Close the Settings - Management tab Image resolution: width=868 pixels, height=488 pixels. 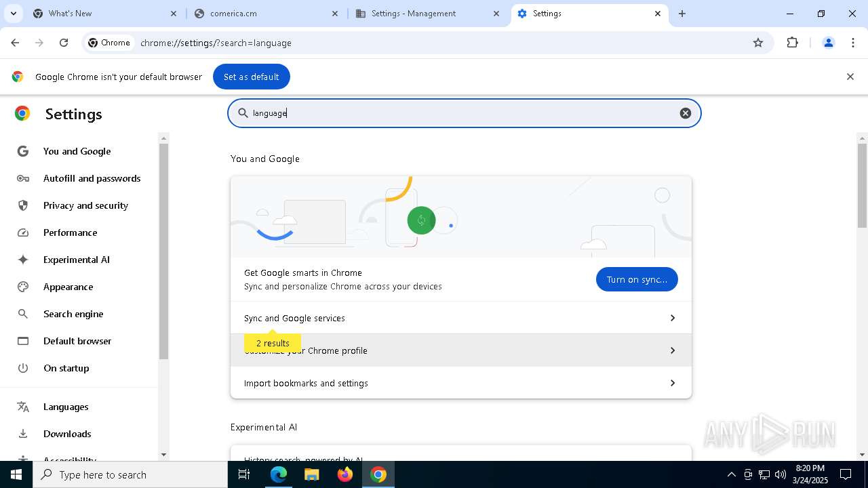point(496,14)
